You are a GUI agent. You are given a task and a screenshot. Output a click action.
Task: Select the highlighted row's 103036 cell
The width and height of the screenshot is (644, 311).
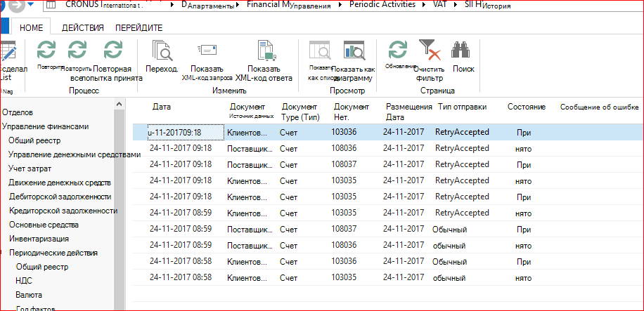tap(344, 132)
